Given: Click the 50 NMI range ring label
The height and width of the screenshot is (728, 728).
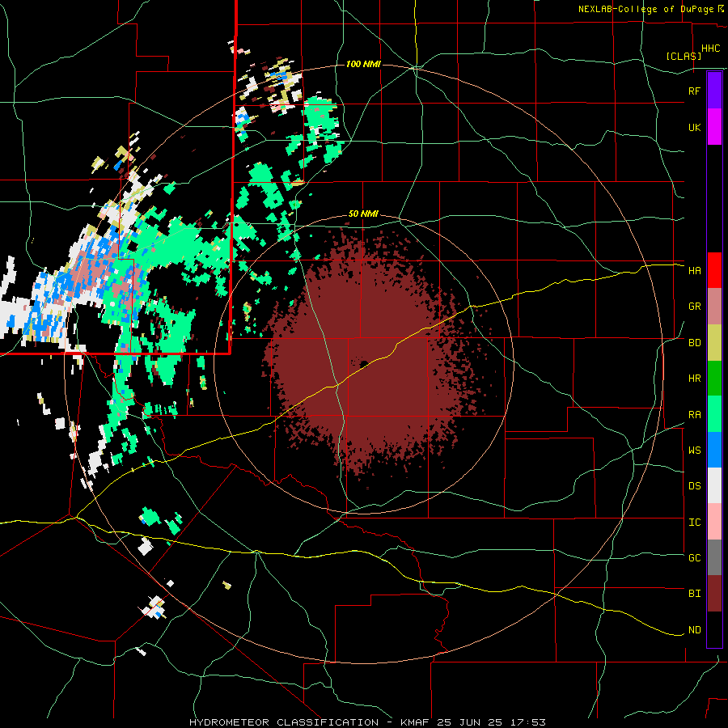Looking at the screenshot, I should tap(363, 214).
